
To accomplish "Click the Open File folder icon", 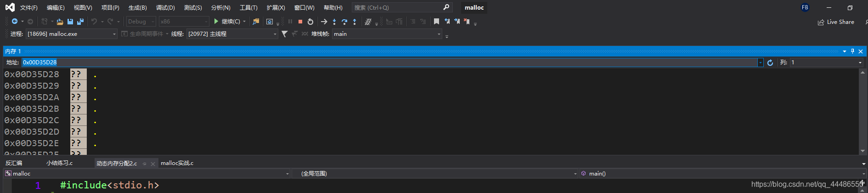I will [x=60, y=22].
